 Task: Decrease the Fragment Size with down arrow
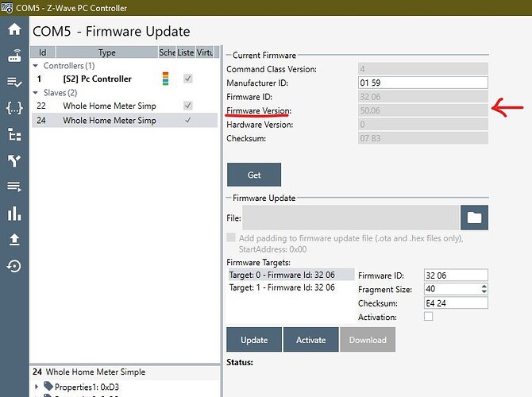coord(484,292)
